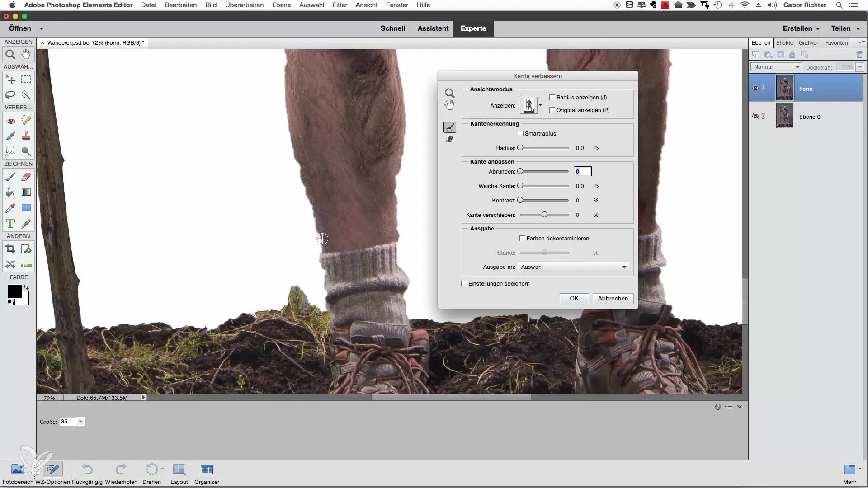Select Refine Radius brush in dialog

(x=449, y=127)
